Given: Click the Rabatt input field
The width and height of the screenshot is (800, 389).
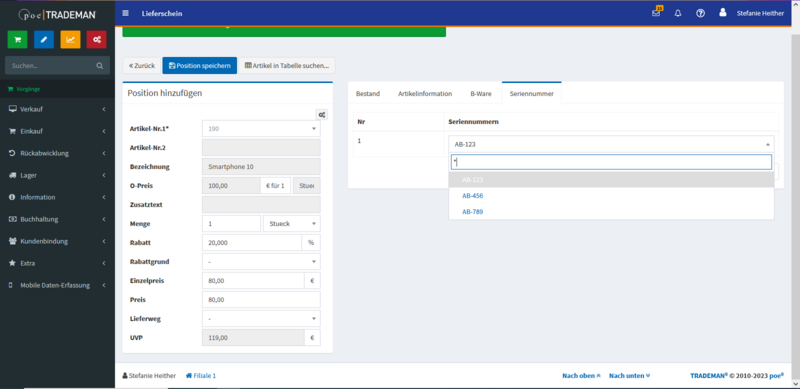Looking at the screenshot, I should point(252,243).
